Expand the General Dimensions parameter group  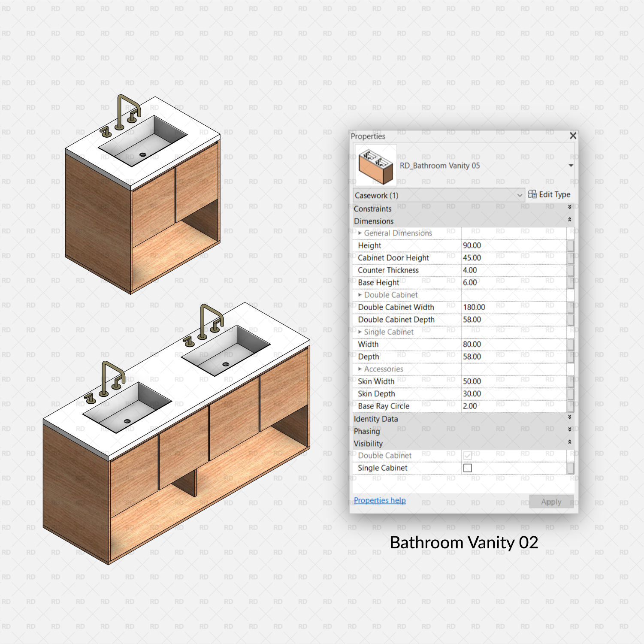click(x=360, y=233)
